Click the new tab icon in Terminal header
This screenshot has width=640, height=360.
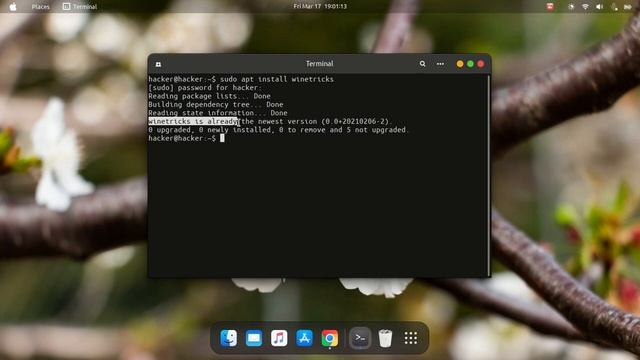click(158, 64)
